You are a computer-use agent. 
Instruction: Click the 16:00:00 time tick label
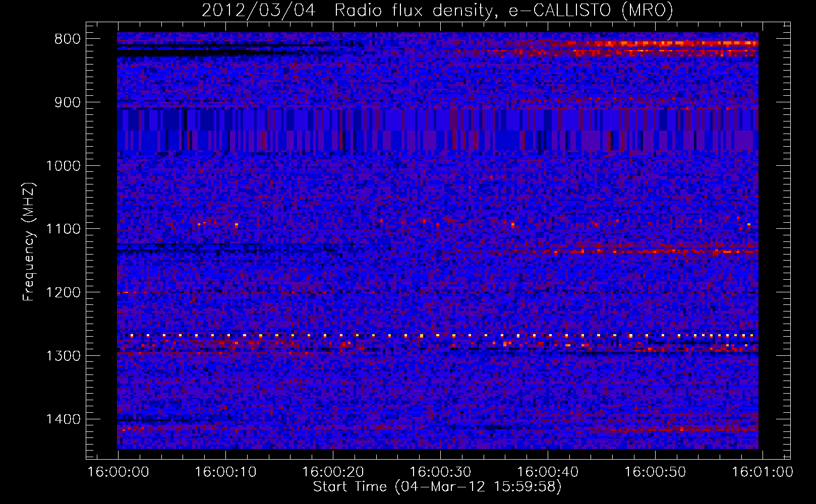(119, 472)
